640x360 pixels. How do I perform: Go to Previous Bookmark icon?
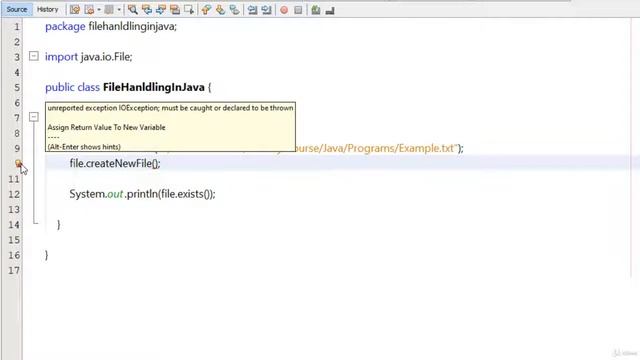click(x=206, y=10)
